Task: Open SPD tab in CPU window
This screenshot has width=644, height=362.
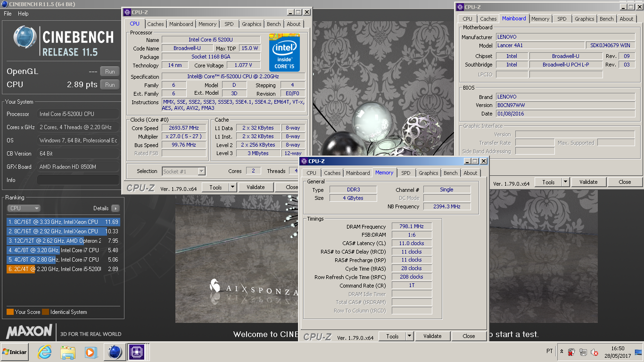Action: pyautogui.click(x=229, y=24)
